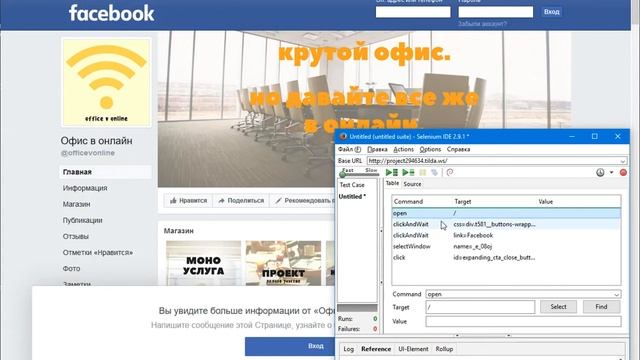Play the current test case in Selenium IDE
This screenshot has height=360, width=640.
pos(408,173)
